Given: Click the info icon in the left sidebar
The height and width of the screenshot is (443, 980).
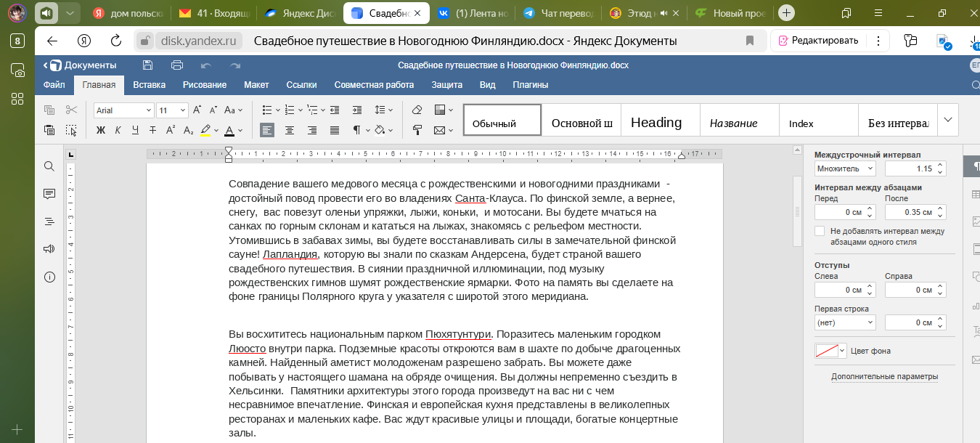Looking at the screenshot, I should (49, 277).
